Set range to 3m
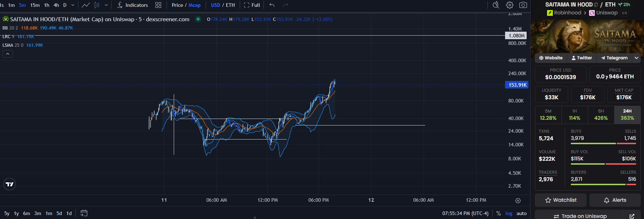This screenshot has width=644, height=219. 38,213
